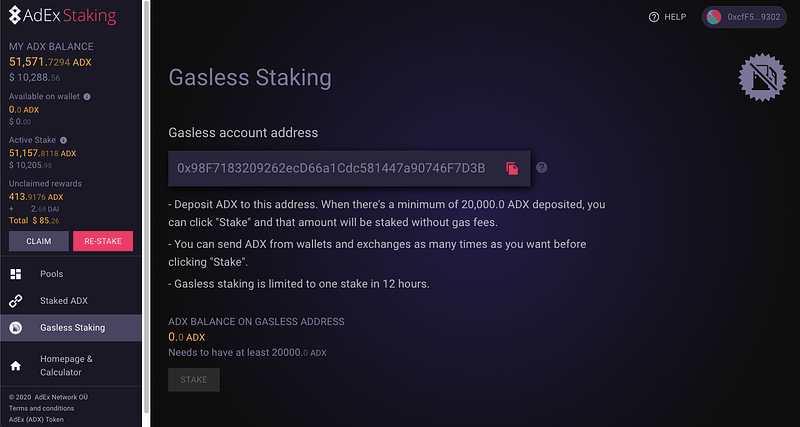Click the info icon next to Available on wallet

click(x=87, y=97)
